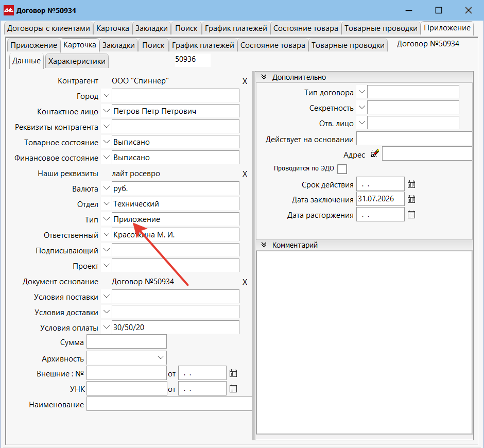Open the Дата заключения calendar picker
Screen dimensions: 484x448
tap(411, 199)
